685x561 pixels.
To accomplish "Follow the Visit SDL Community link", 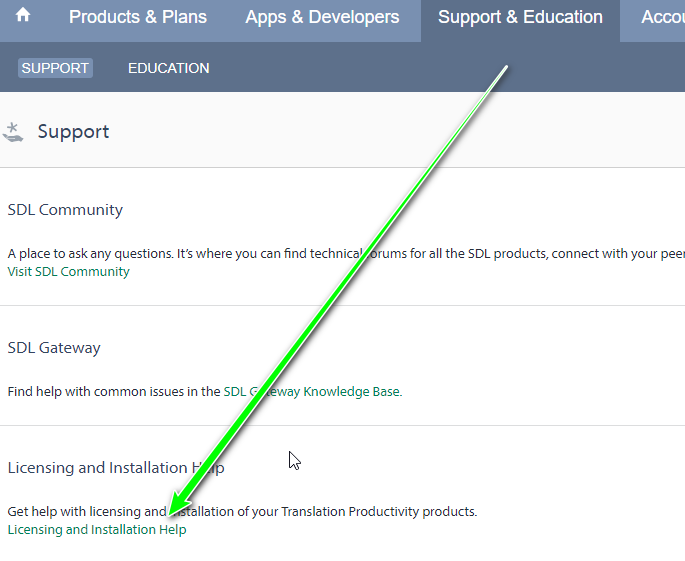I will pyautogui.click(x=69, y=271).
